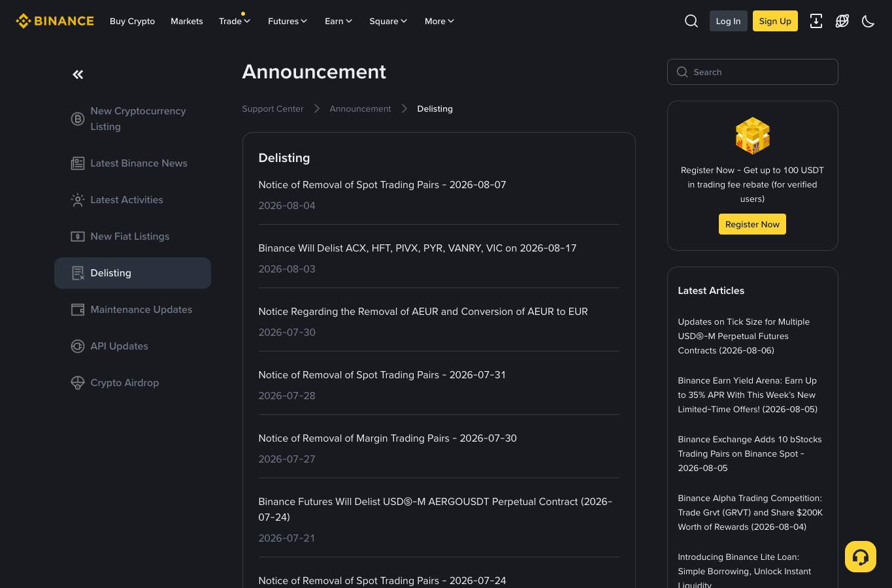Click the Latest Activities icon
The width and height of the screenshot is (892, 588).
pyautogui.click(x=78, y=200)
